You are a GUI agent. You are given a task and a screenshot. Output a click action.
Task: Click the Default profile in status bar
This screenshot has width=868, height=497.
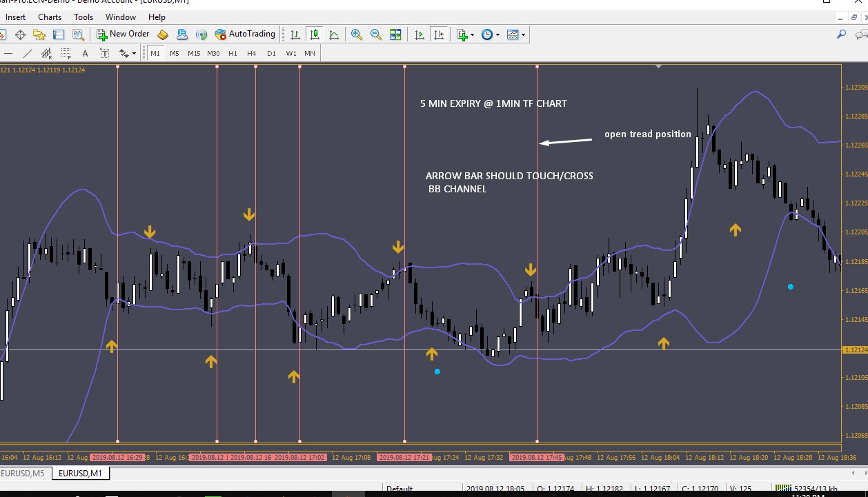[x=400, y=489]
